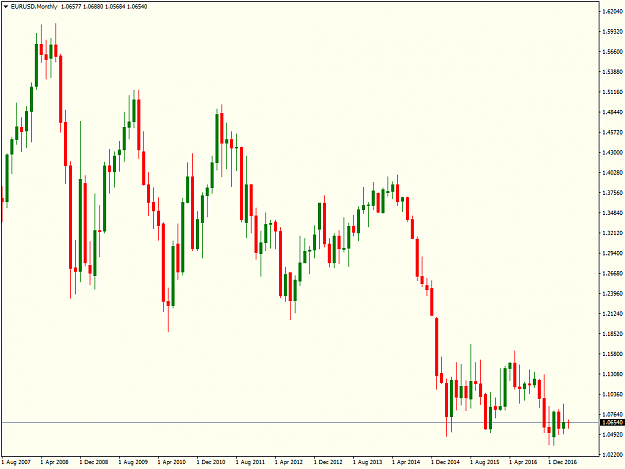Click the 1.04920 price axis label
Screen dimensions: 625x469
click(x=613, y=434)
